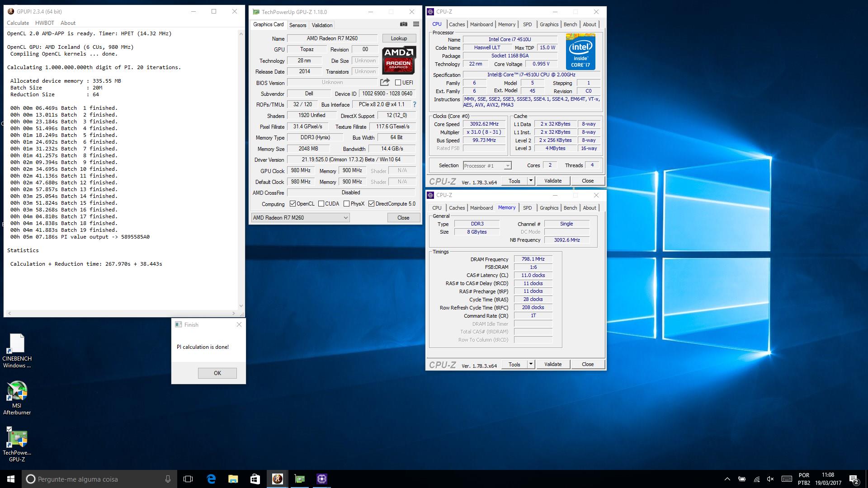This screenshot has height=488, width=868.
Task: Click the GPU Name field in GPU-Z
Action: pos(332,38)
